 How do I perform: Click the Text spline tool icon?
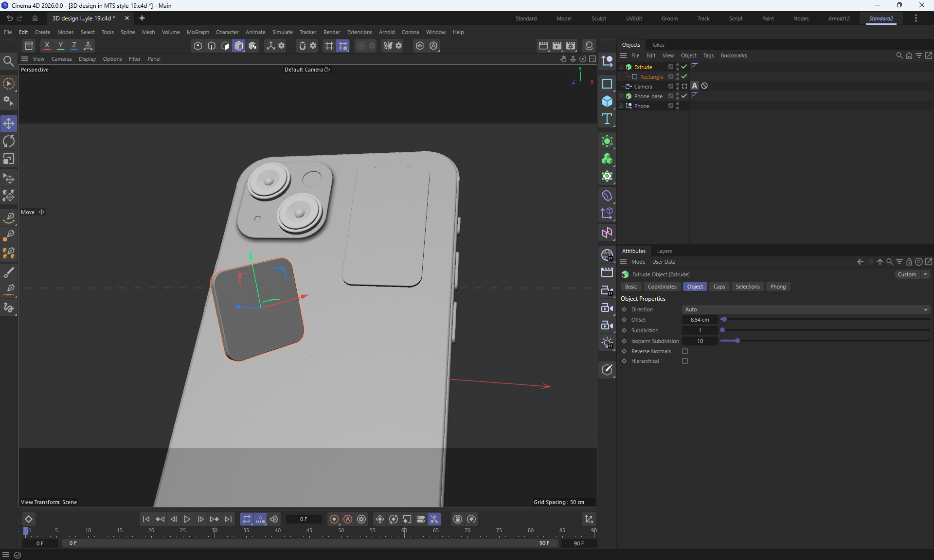coord(607,119)
